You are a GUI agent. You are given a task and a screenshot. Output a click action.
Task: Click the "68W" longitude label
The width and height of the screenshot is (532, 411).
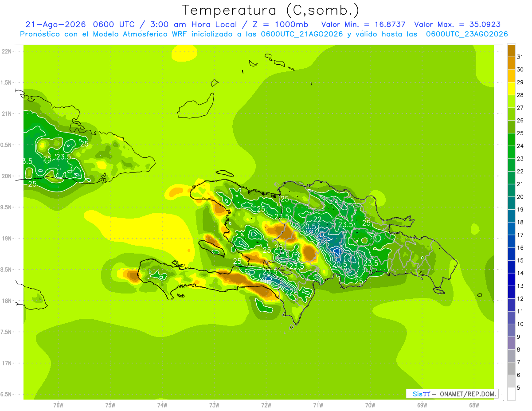tap(474, 405)
